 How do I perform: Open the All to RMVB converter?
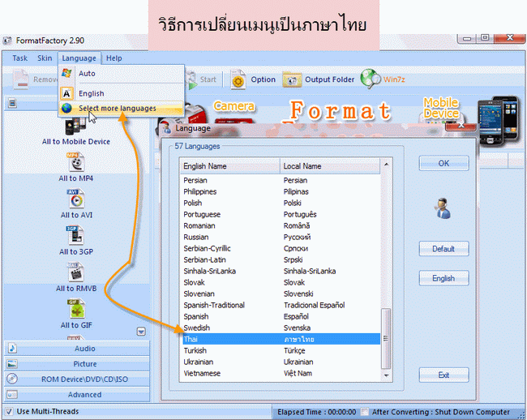pyautogui.click(x=76, y=272)
